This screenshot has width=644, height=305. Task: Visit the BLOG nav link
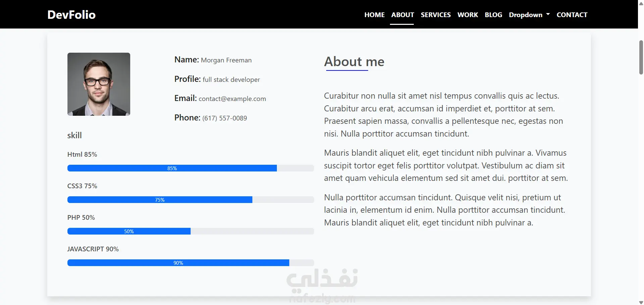[493, 15]
